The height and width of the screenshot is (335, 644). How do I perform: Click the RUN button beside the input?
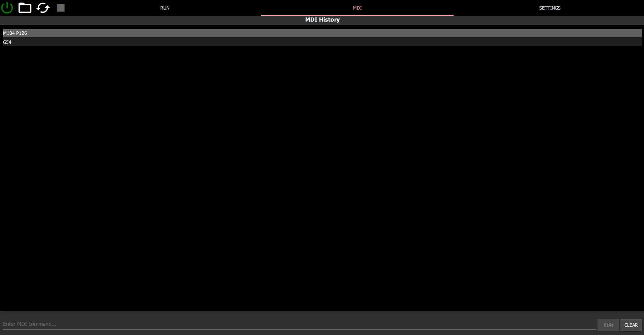point(608,325)
